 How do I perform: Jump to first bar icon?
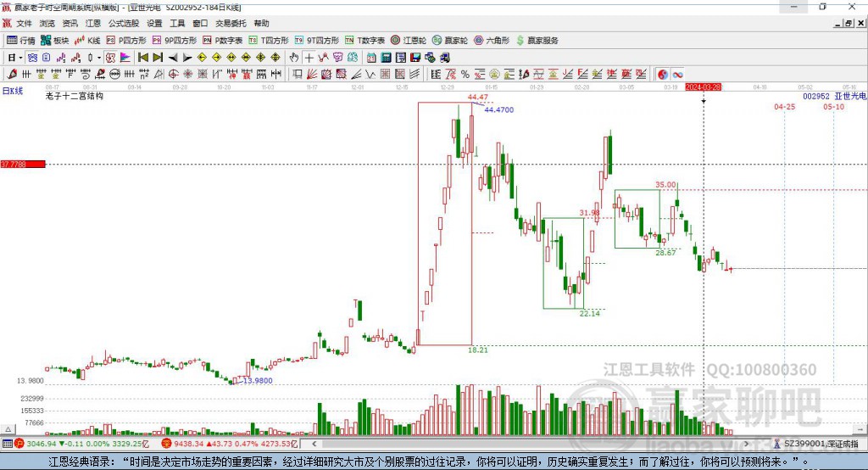tap(142, 58)
